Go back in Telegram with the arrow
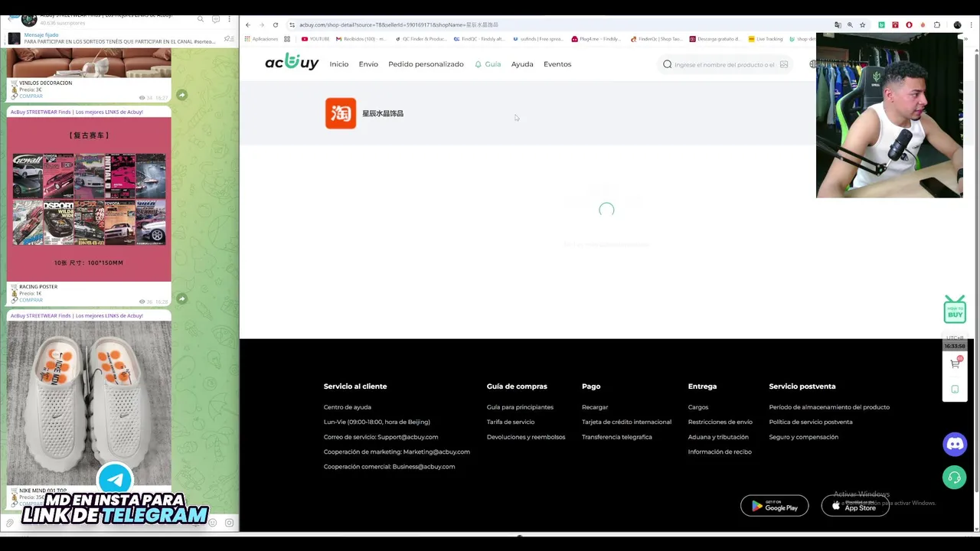This screenshot has height=551, width=980. point(13,19)
